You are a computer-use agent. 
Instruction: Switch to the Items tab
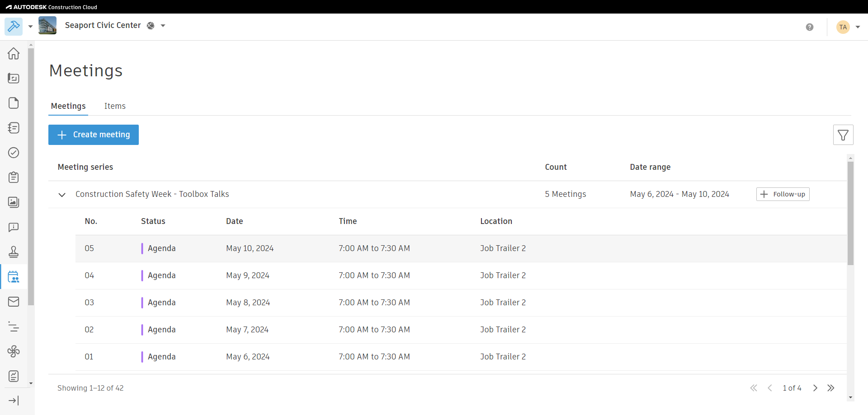coord(115,106)
